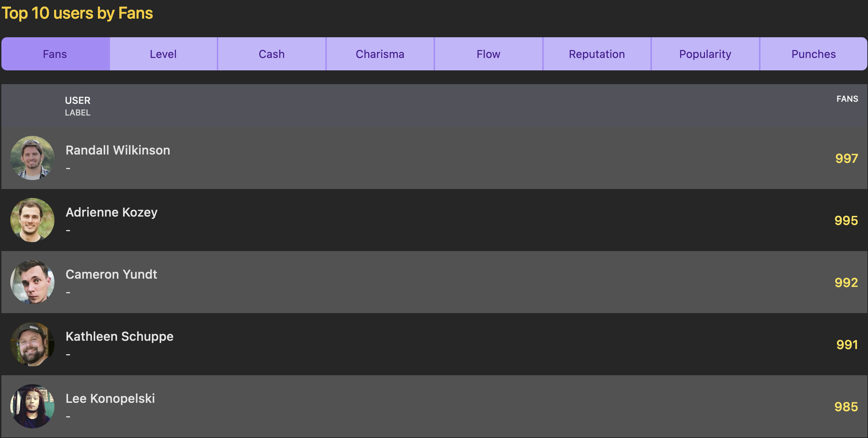Click the FANS column header
This screenshot has height=438, width=868.
(x=847, y=99)
